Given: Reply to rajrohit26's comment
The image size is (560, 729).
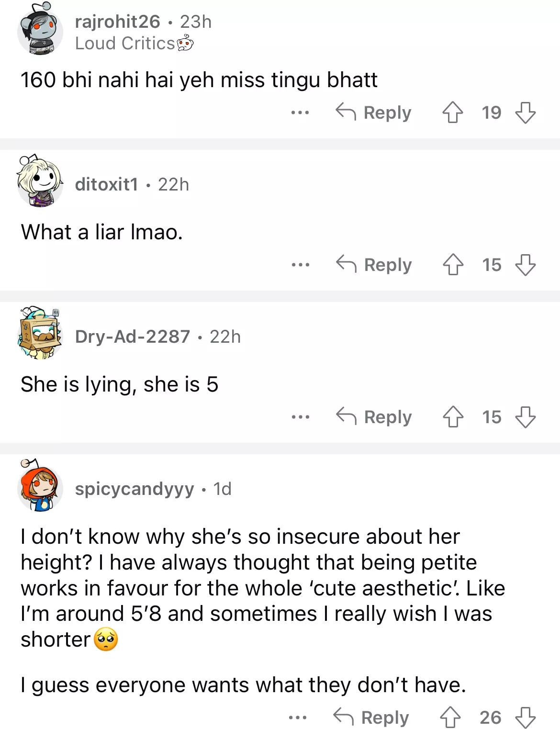Looking at the screenshot, I should tap(373, 113).
